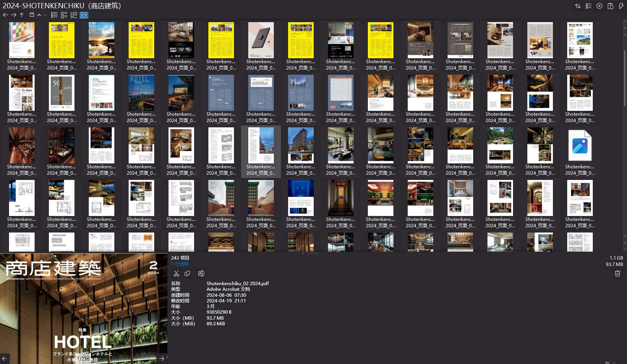Click the paste clipboard icon at top right
627x364 pixels.
(x=610, y=6)
